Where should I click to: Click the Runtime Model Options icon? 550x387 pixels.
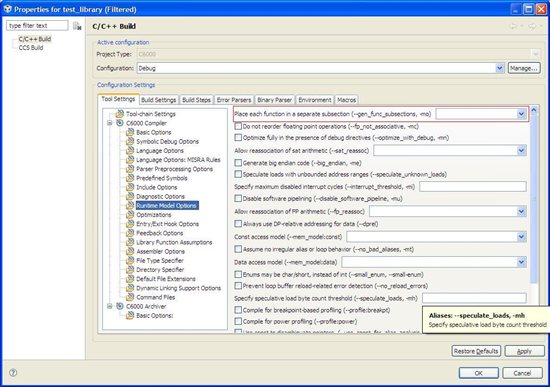130,205
